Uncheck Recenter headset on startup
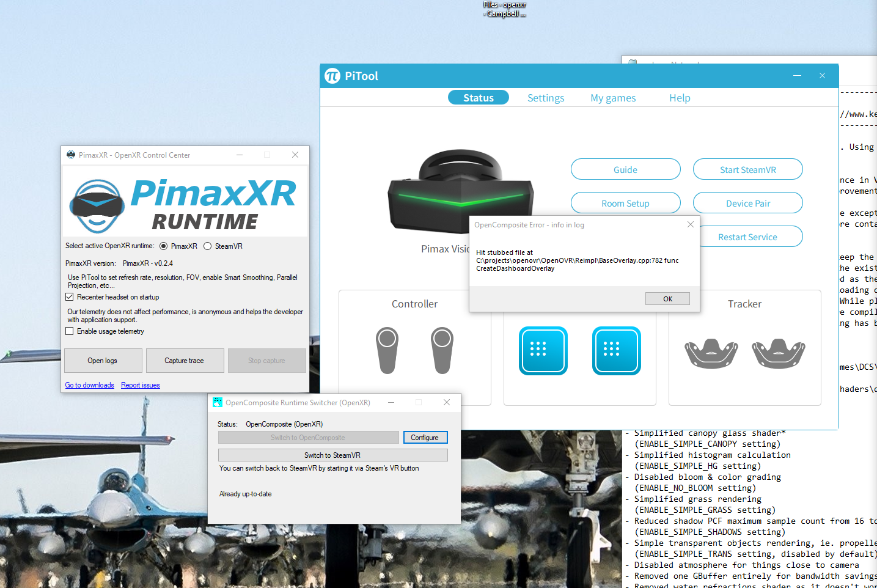This screenshot has width=877, height=588. pyautogui.click(x=69, y=297)
